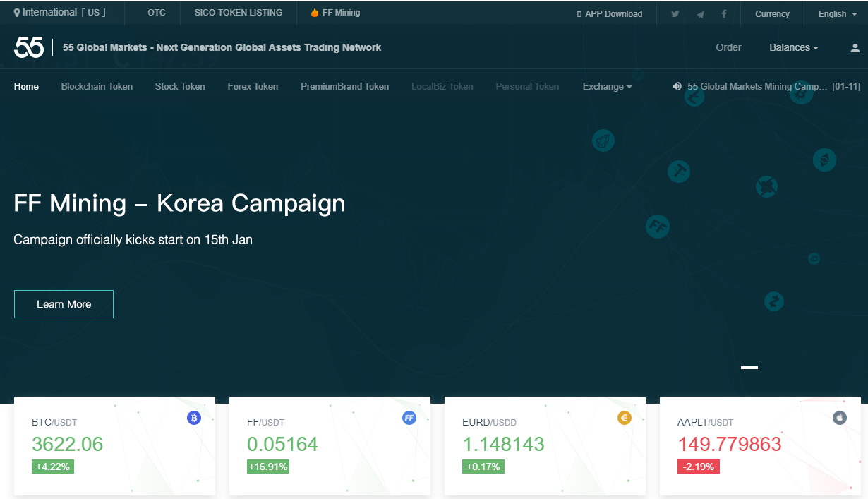Click the -2.19% change badge
Image resolution: width=868 pixels, height=499 pixels.
(x=699, y=467)
